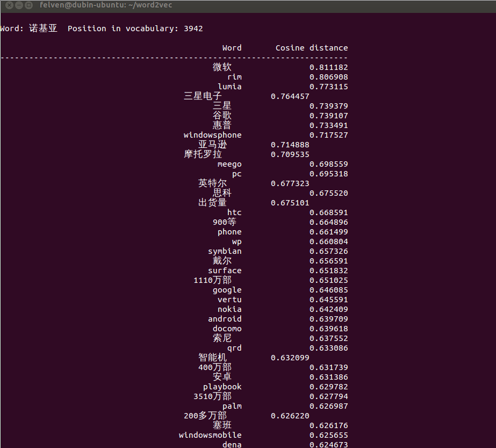Screen dimensions: 496x448
Task: Select the word lumia
Action: [x=229, y=87]
